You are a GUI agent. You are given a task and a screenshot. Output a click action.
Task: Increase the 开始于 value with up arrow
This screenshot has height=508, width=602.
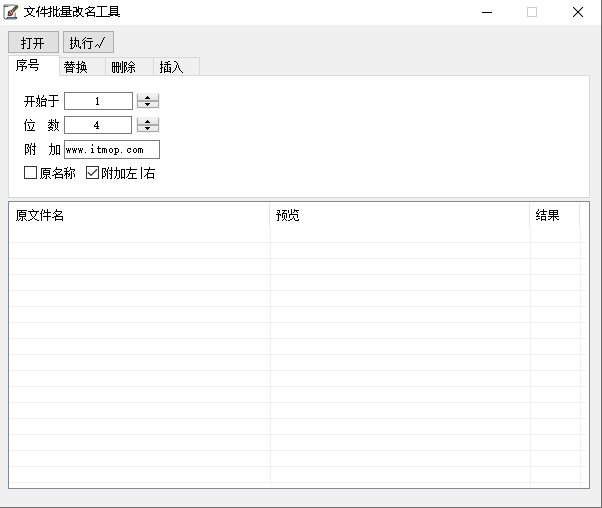tap(148, 98)
